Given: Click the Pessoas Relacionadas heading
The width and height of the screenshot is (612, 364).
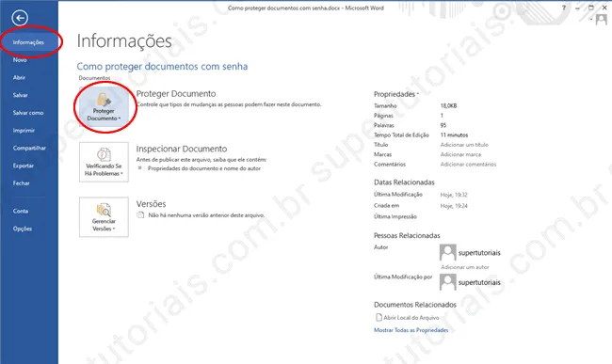Looking at the screenshot, I should pos(407,235).
